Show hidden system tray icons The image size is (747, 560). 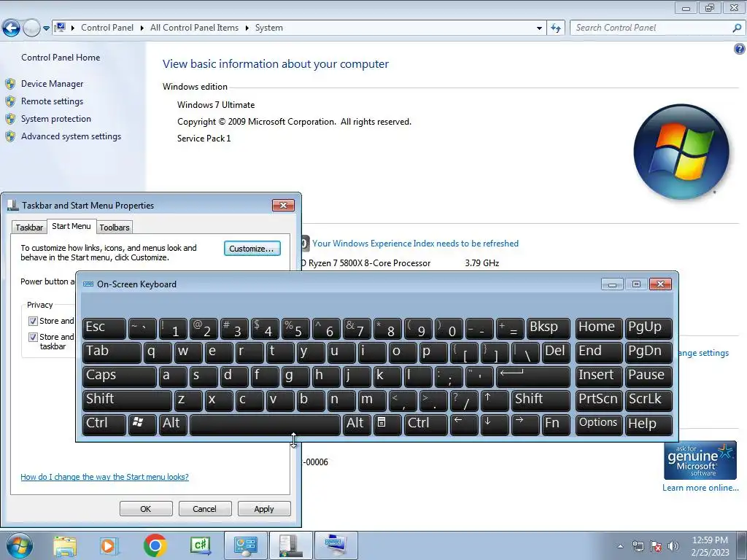coord(620,546)
